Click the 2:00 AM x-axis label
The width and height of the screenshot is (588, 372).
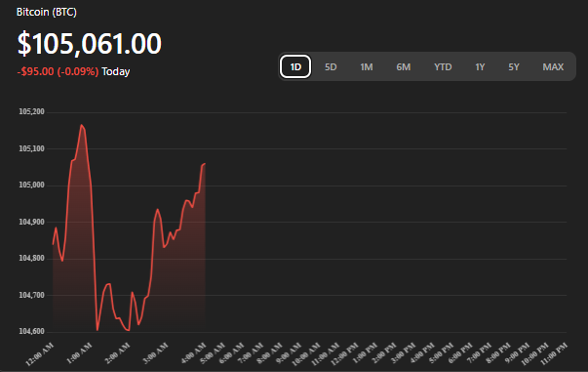[x=117, y=353]
